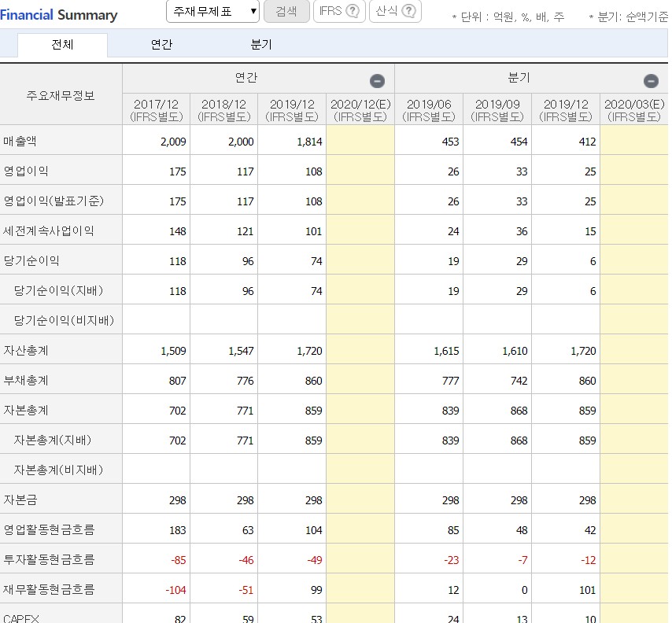
Task: Select the 자본총계 row label
Action: click(x=26, y=410)
